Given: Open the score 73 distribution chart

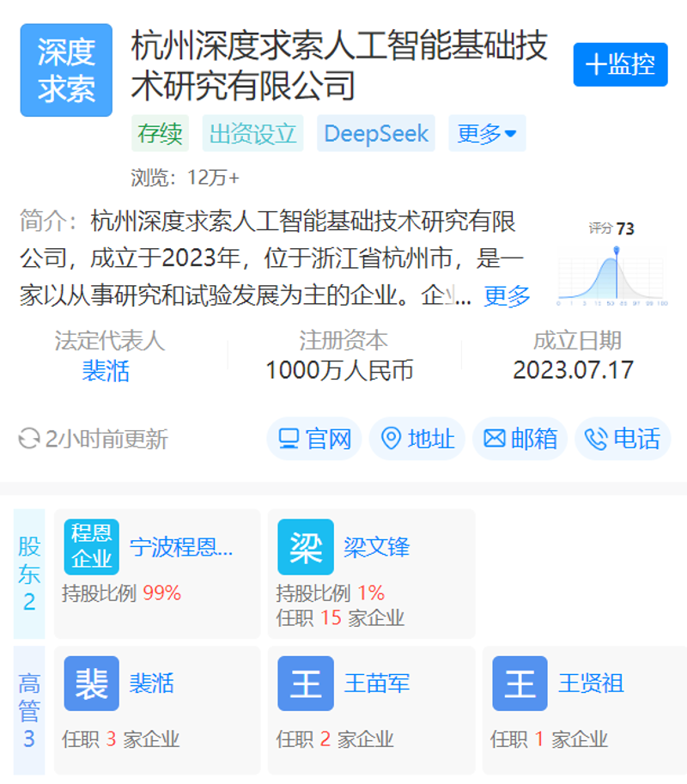Looking at the screenshot, I should tap(612, 264).
